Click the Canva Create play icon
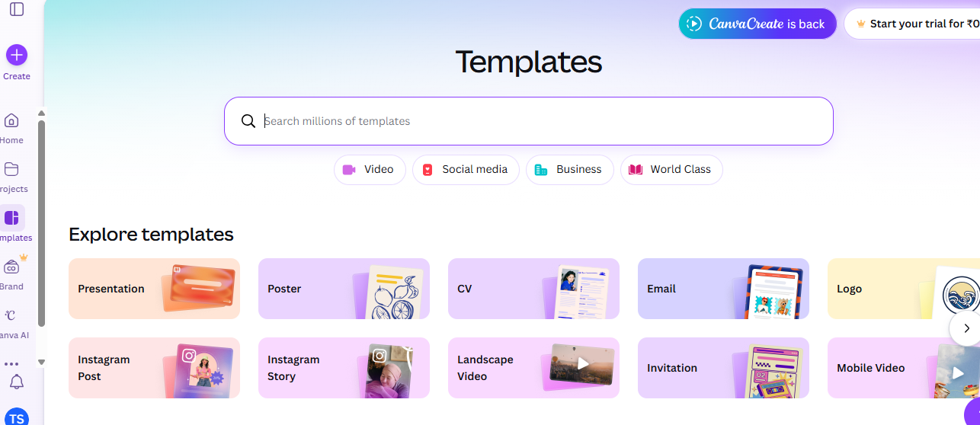 coord(693,24)
